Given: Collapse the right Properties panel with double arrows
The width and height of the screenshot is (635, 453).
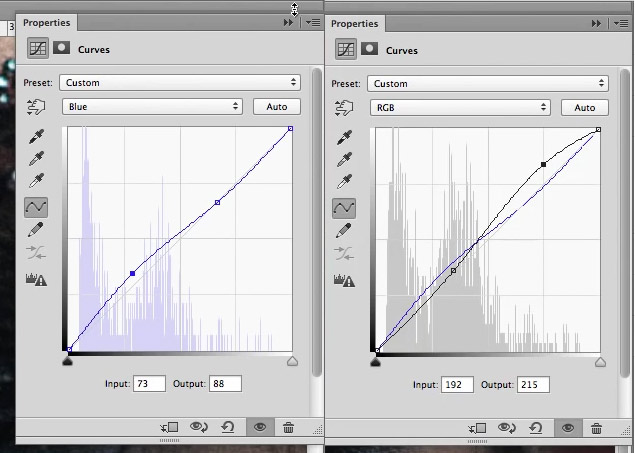Looking at the screenshot, I should (x=596, y=23).
